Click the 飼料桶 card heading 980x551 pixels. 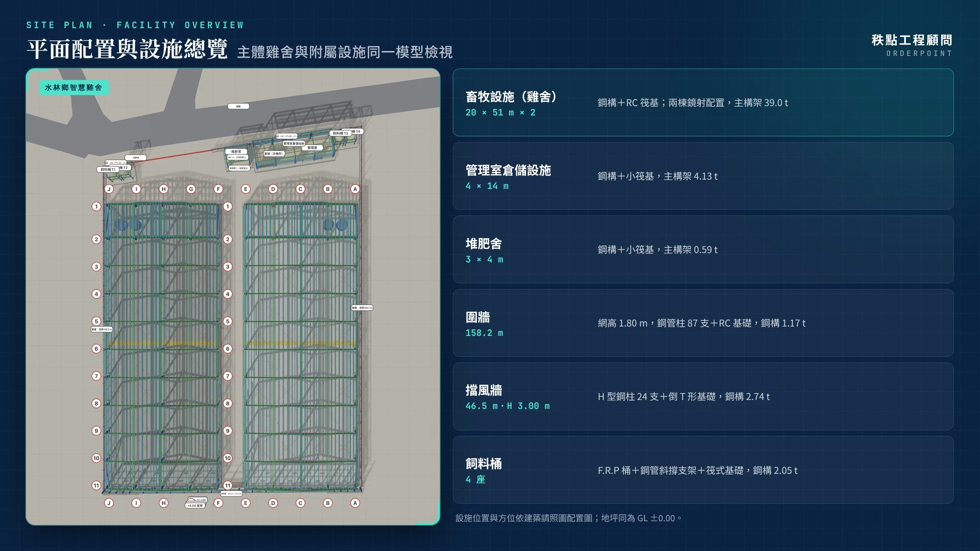[x=484, y=464]
